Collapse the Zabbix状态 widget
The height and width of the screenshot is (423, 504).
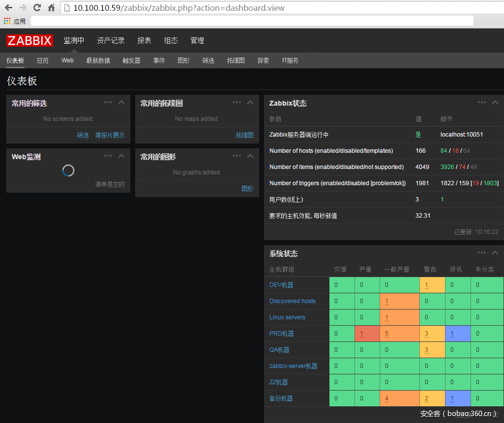pos(495,102)
